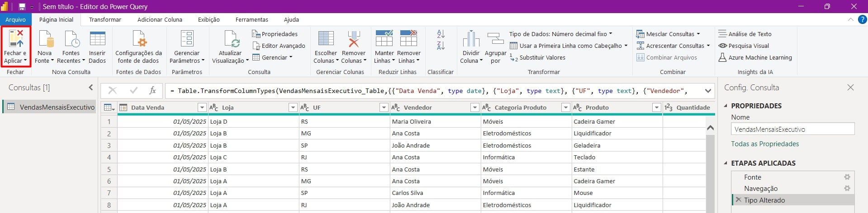Click Remover Linhas icon
The image size is (868, 213).
(x=408, y=39)
